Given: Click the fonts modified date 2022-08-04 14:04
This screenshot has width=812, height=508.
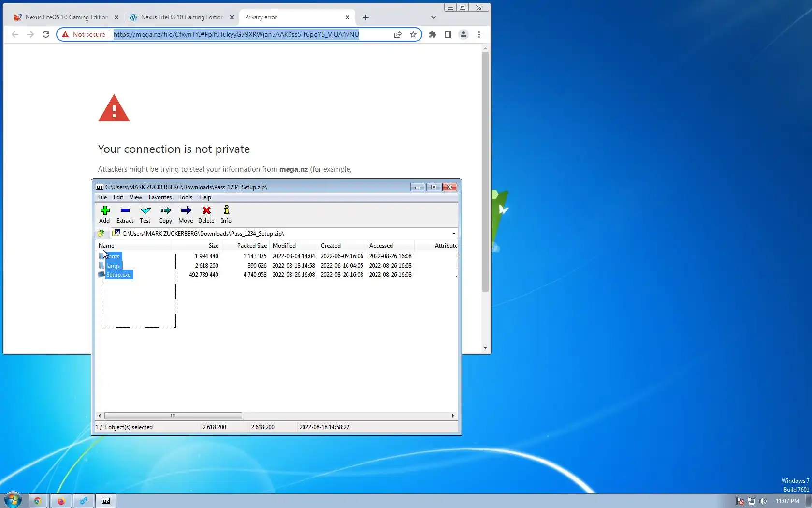Looking at the screenshot, I should pyautogui.click(x=293, y=256).
